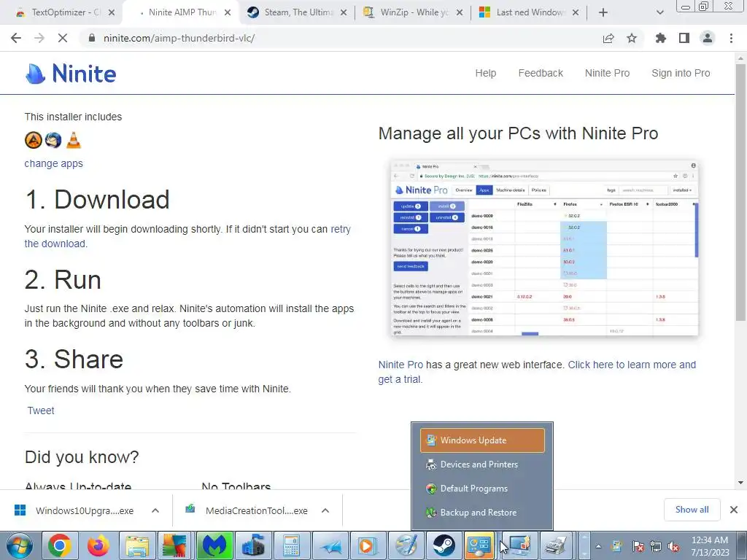Click the Thunderbird app icon
747x560 pixels.
coord(53,140)
